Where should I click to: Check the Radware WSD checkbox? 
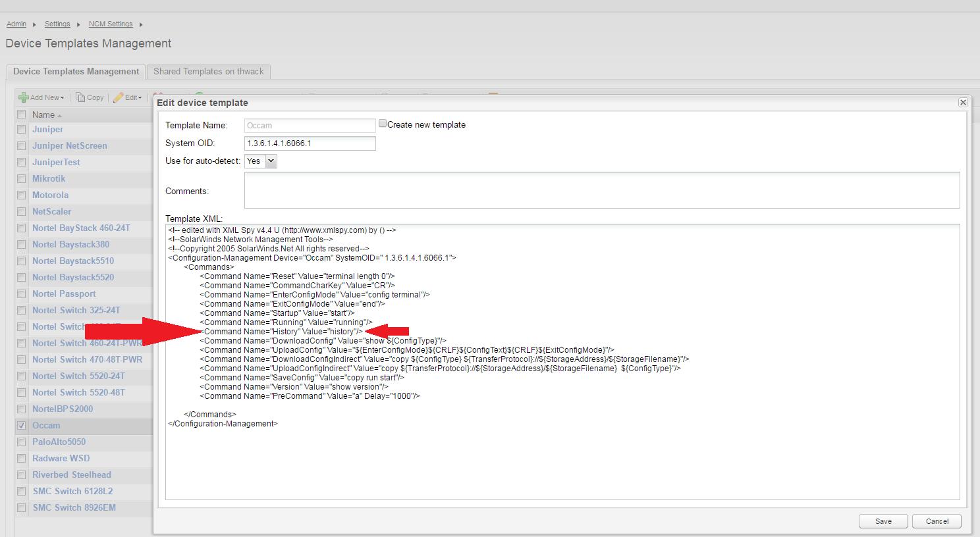click(22, 459)
